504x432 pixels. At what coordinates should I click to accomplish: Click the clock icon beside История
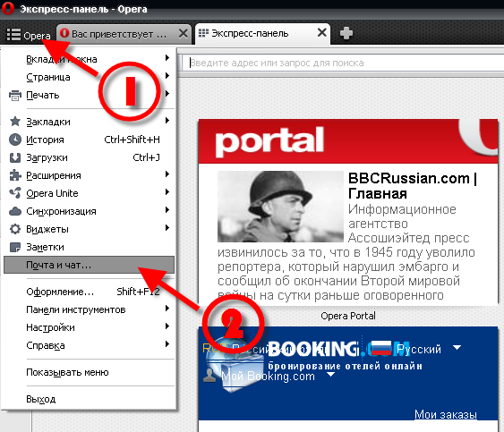(15, 140)
